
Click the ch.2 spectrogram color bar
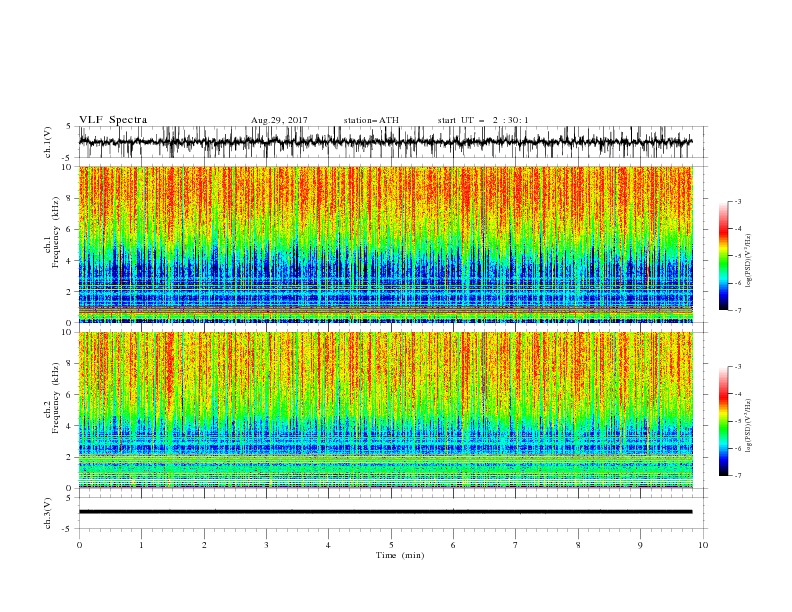pos(723,421)
